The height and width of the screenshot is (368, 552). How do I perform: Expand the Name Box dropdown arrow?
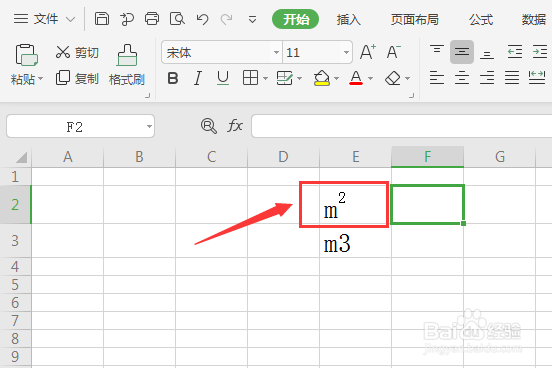149,126
